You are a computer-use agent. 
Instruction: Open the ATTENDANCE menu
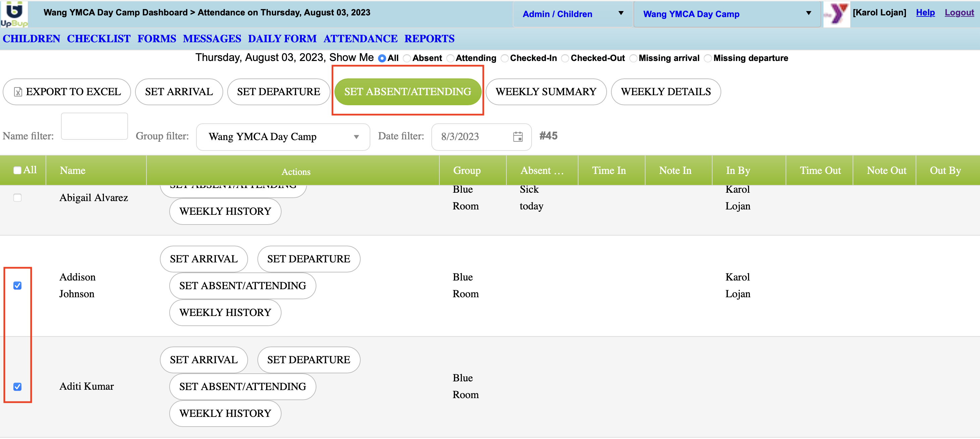click(360, 39)
